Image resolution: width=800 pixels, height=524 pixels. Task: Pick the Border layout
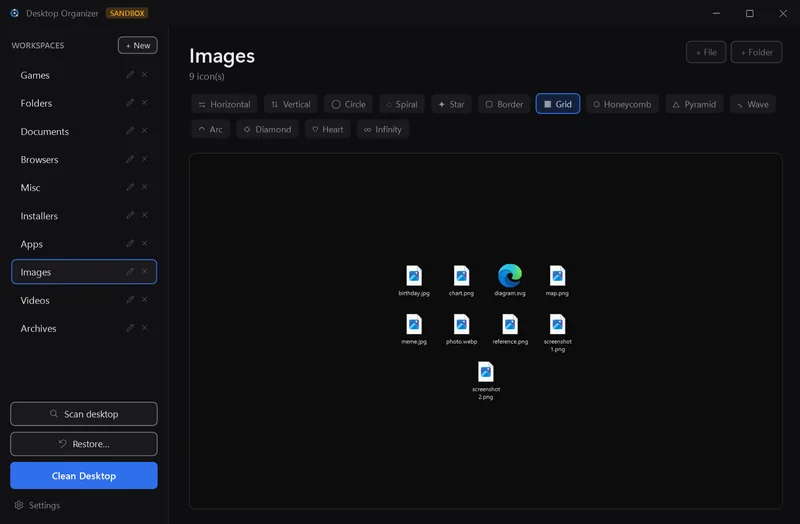coord(504,104)
